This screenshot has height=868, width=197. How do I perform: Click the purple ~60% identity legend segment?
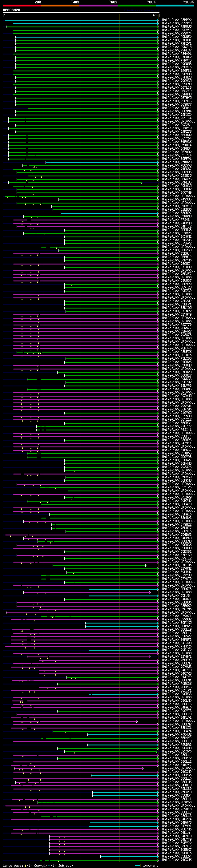pos(99,6)
